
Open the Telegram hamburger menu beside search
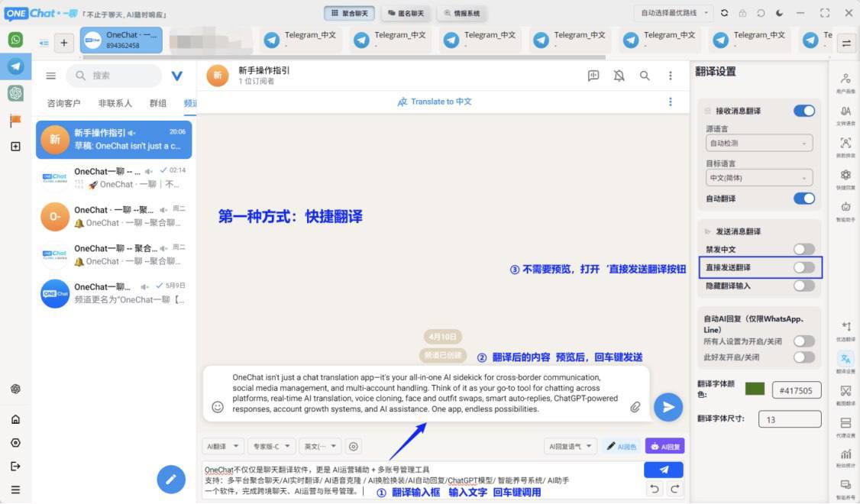[x=51, y=76]
